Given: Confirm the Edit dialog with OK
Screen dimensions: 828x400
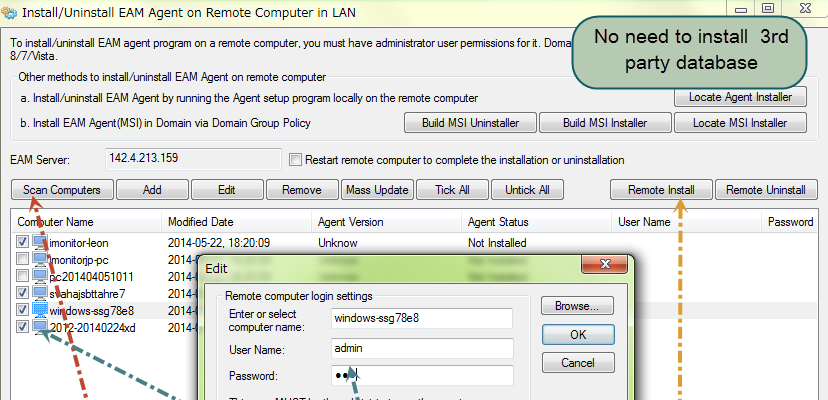Looking at the screenshot, I should 577,334.
